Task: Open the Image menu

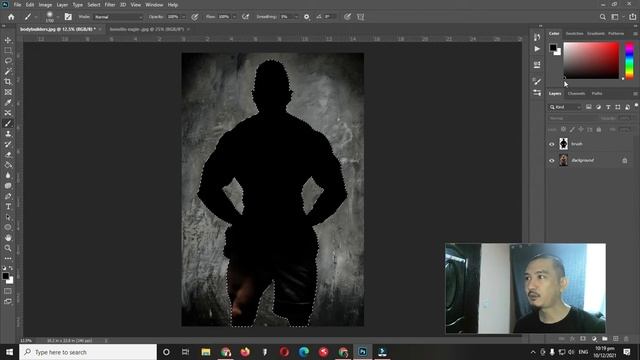Action: pos(45,5)
